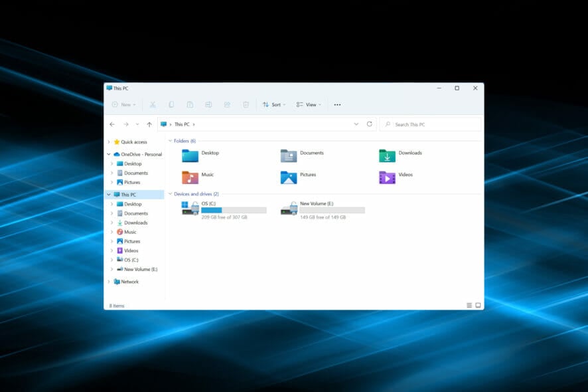Switch to large icons view in status bar

(x=478, y=305)
